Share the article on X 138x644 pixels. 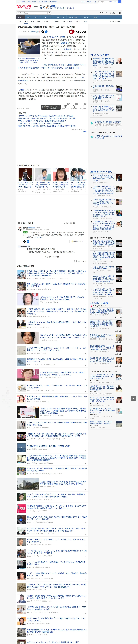pyautogui.click(x=43, y=32)
